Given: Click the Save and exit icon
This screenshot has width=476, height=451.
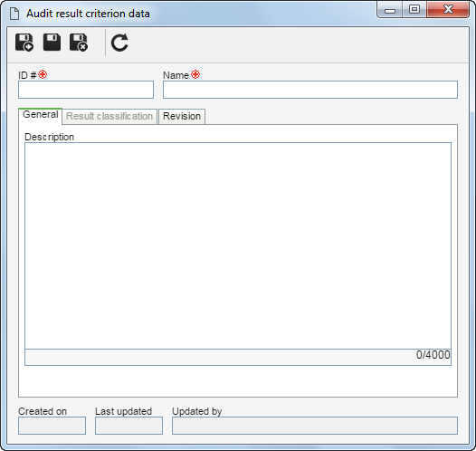Looking at the screenshot, I should coord(79,43).
